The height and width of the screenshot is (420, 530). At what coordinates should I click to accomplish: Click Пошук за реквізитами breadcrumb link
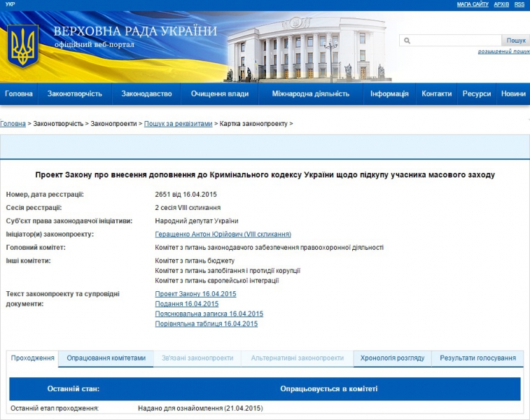[x=178, y=124]
